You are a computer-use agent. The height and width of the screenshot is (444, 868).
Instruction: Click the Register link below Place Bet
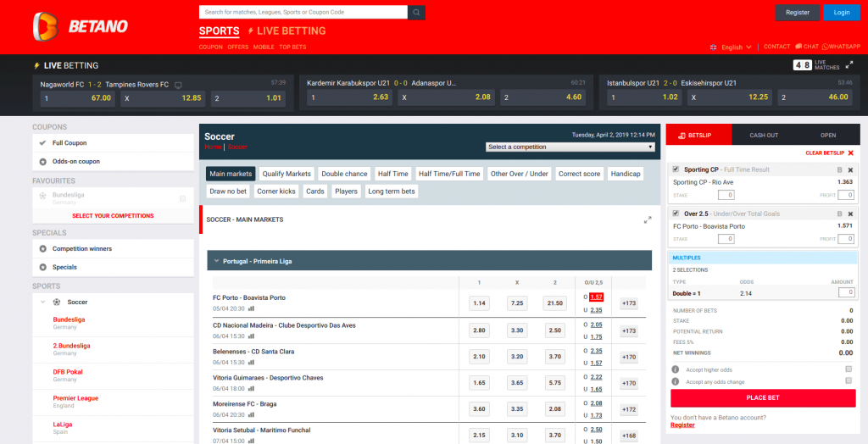click(x=682, y=425)
